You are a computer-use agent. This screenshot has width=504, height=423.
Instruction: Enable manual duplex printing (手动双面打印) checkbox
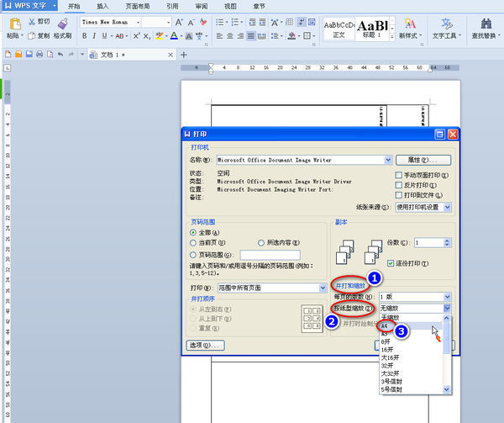(398, 175)
